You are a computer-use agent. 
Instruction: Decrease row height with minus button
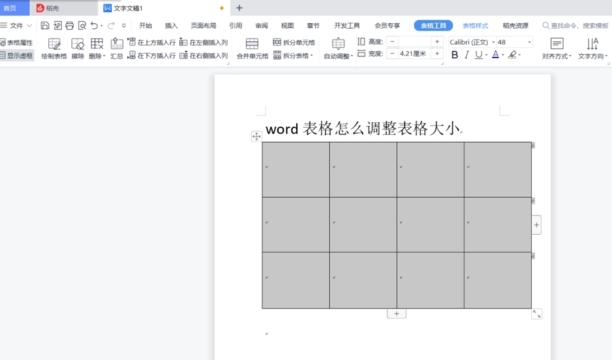coord(392,41)
